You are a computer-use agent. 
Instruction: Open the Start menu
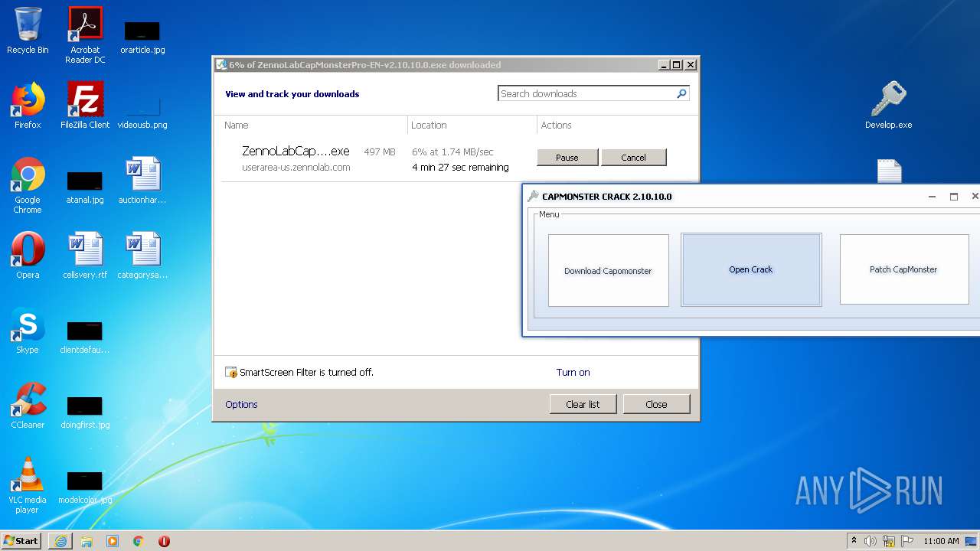(x=21, y=541)
